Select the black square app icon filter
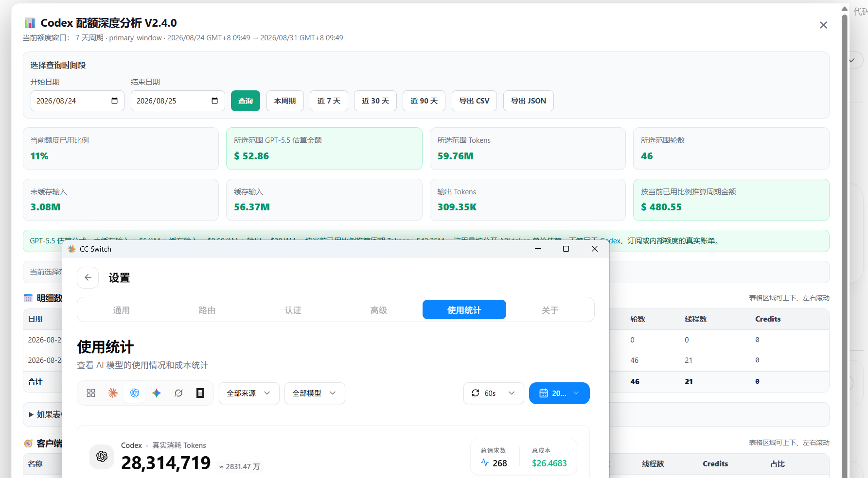Viewport: 868px width, 478px height. click(x=200, y=393)
